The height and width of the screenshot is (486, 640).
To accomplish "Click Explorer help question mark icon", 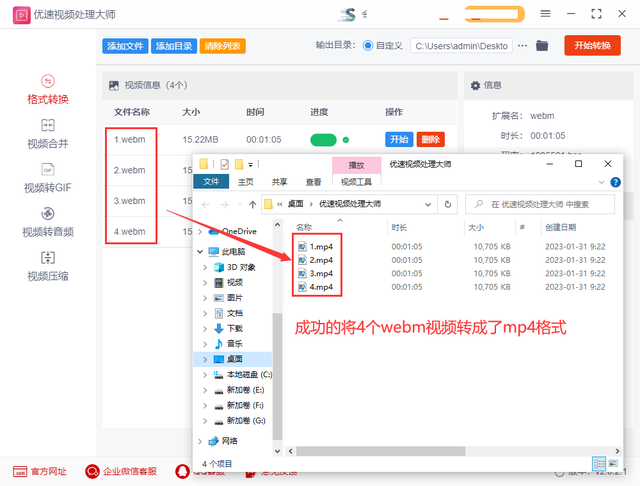I will tap(616, 182).
